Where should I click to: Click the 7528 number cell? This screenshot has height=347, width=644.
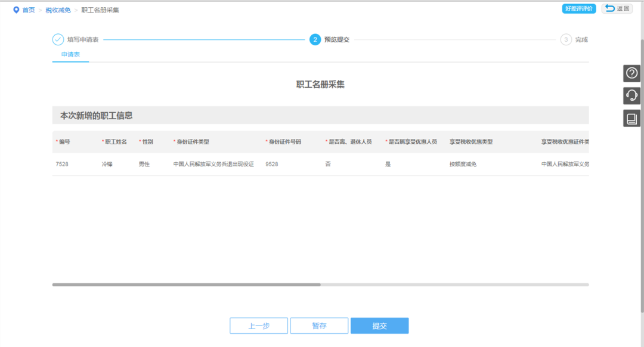[62, 164]
